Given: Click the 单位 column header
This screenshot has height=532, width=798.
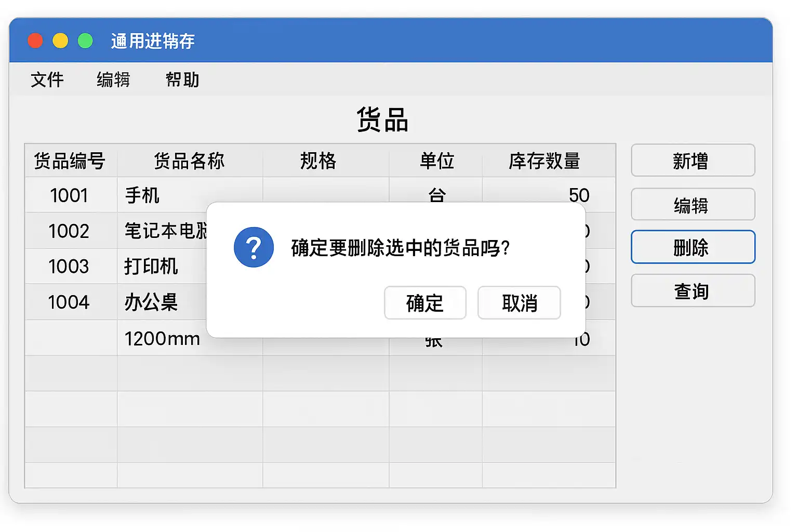Looking at the screenshot, I should click(x=436, y=161).
